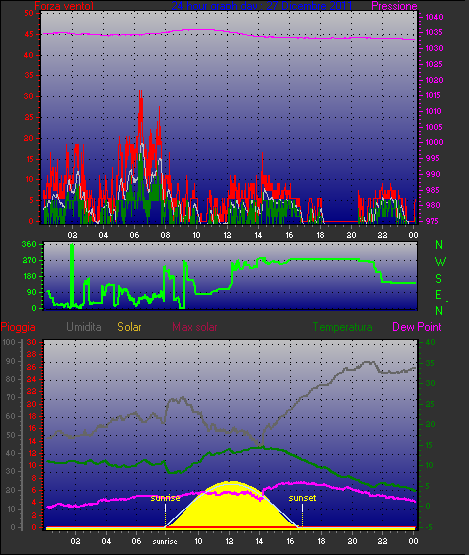Click the Forza vento axis title
Image resolution: width=469 pixels, height=555 pixels.
pos(64,6)
